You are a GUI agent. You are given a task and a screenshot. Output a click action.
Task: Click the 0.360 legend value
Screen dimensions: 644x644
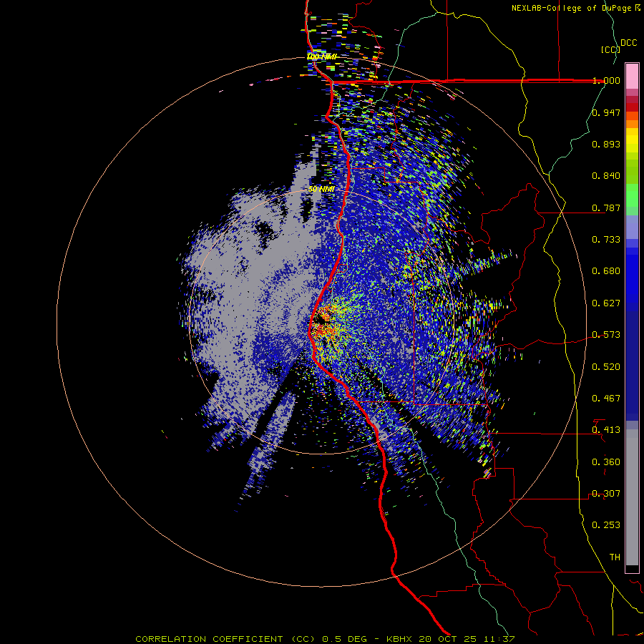click(x=606, y=462)
